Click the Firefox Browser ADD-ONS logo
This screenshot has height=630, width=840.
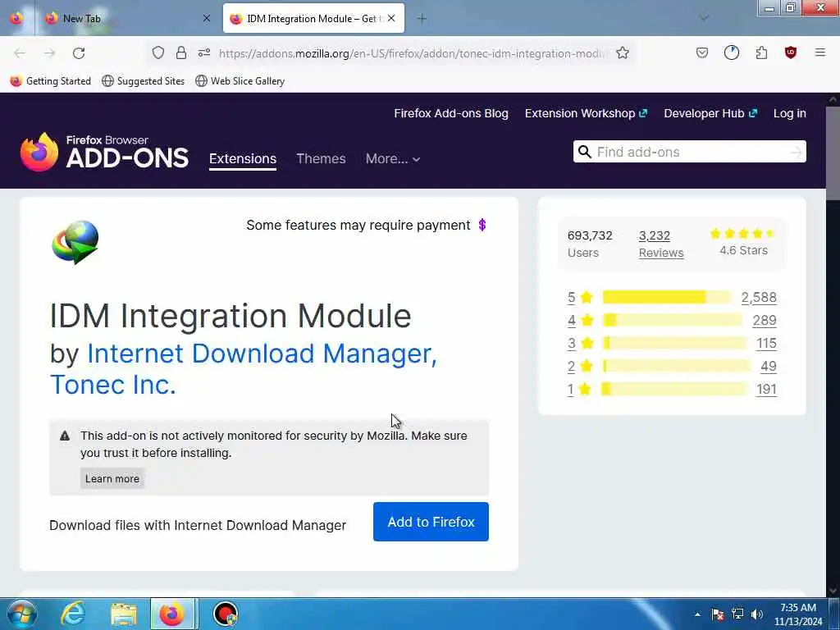coord(104,152)
